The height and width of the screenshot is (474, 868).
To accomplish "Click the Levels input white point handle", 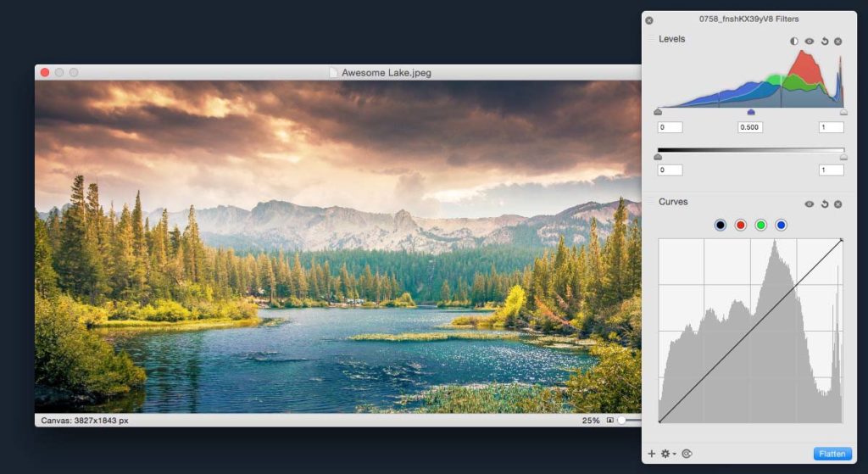I will pos(843,112).
